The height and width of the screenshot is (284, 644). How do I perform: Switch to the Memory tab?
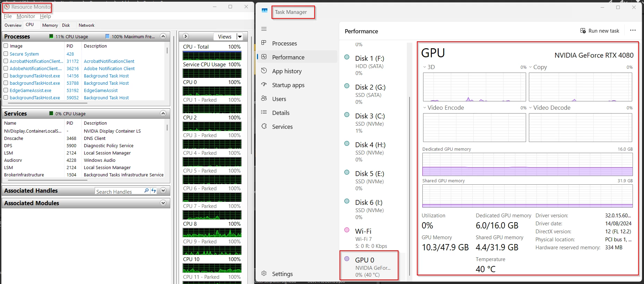coord(50,25)
